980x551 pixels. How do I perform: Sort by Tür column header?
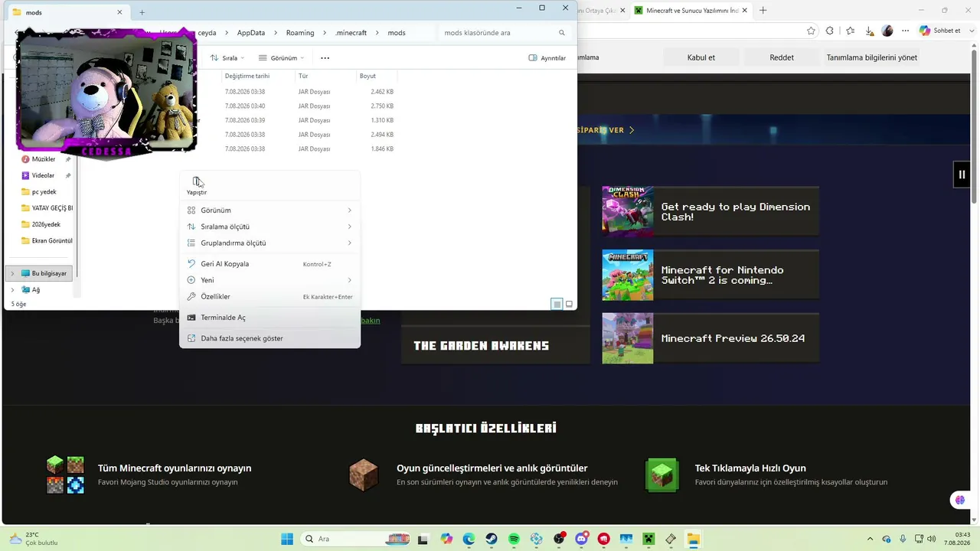point(325,77)
